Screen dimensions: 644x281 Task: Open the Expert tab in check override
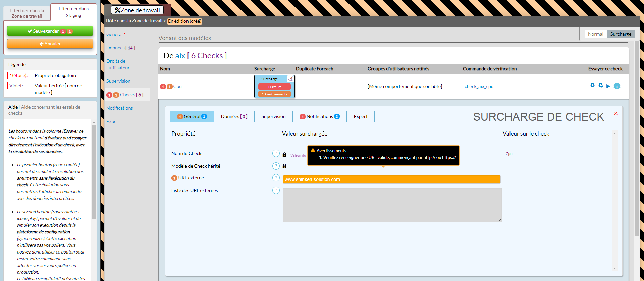[x=361, y=116]
